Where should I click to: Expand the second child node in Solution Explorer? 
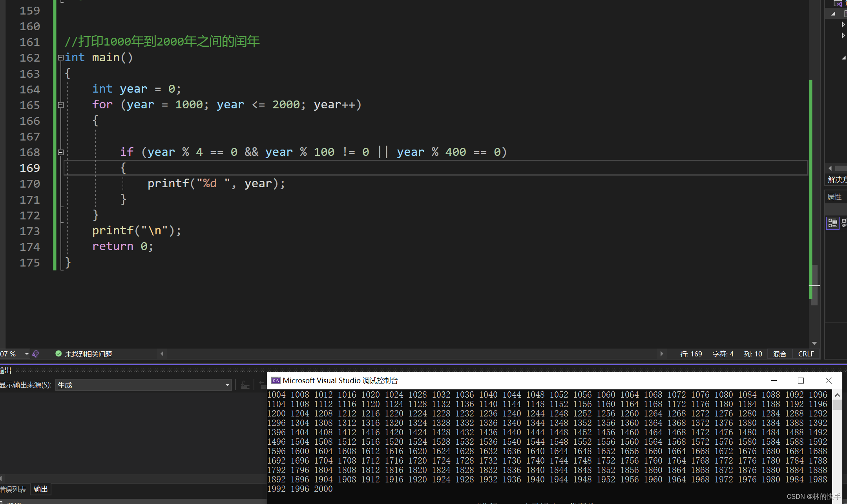(x=843, y=35)
